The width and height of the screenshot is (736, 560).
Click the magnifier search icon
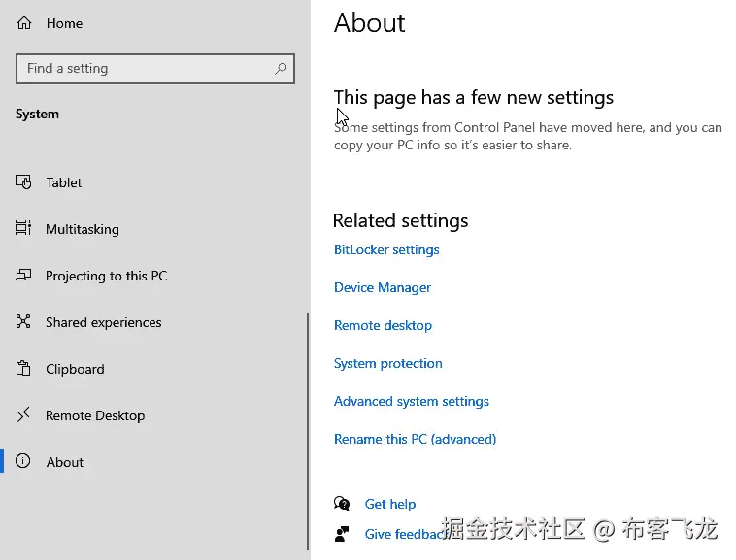coord(281,69)
